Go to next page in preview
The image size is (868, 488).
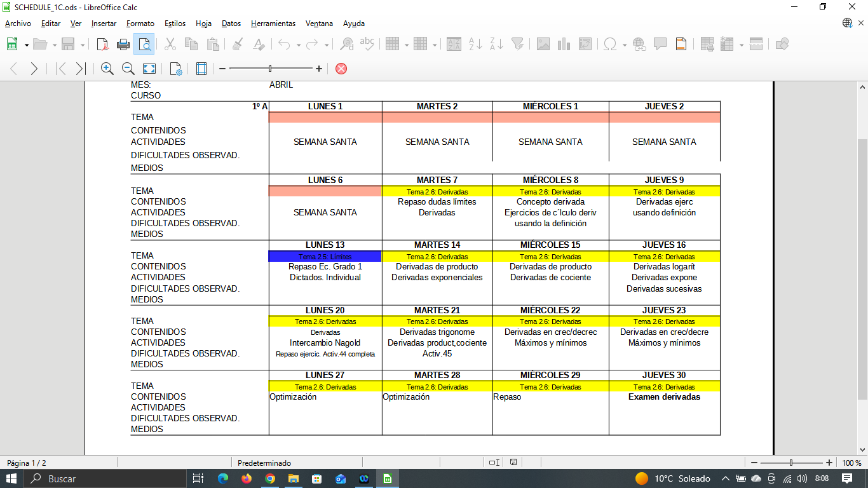(34, 69)
